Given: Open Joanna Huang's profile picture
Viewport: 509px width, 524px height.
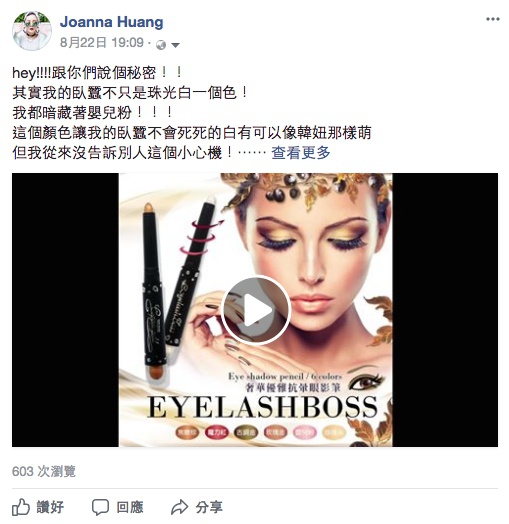Looking at the screenshot, I should 32,31.
